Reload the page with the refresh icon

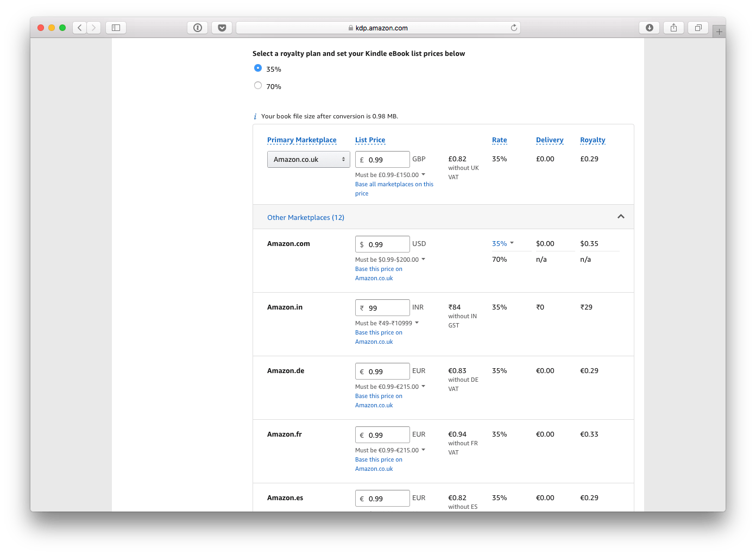[514, 28]
